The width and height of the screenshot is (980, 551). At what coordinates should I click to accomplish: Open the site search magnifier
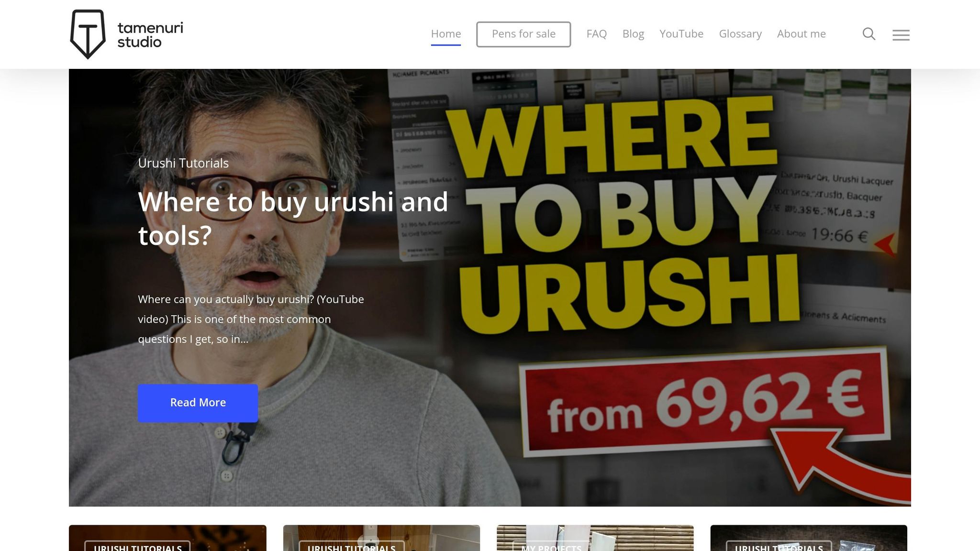[869, 34]
